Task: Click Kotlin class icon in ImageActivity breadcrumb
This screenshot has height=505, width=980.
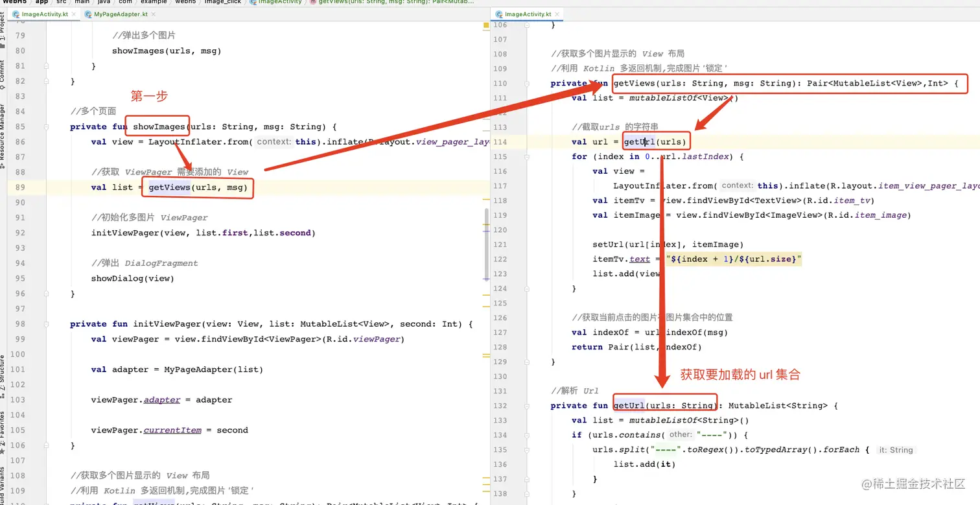Action: tap(252, 2)
